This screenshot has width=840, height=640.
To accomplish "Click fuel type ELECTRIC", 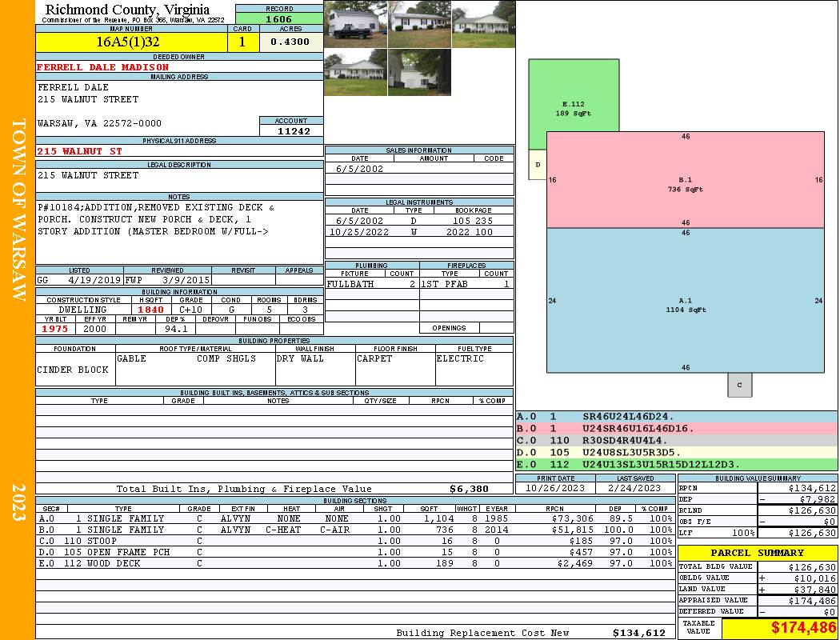I will [x=460, y=358].
